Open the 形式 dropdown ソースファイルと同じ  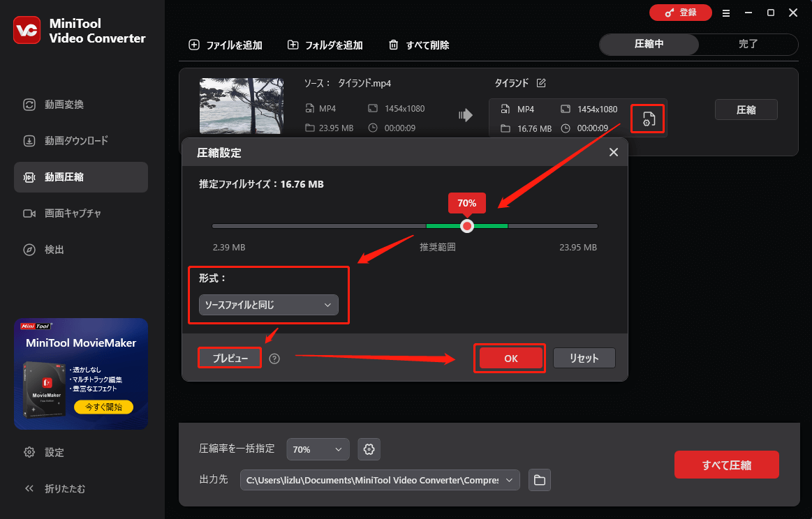[269, 305]
